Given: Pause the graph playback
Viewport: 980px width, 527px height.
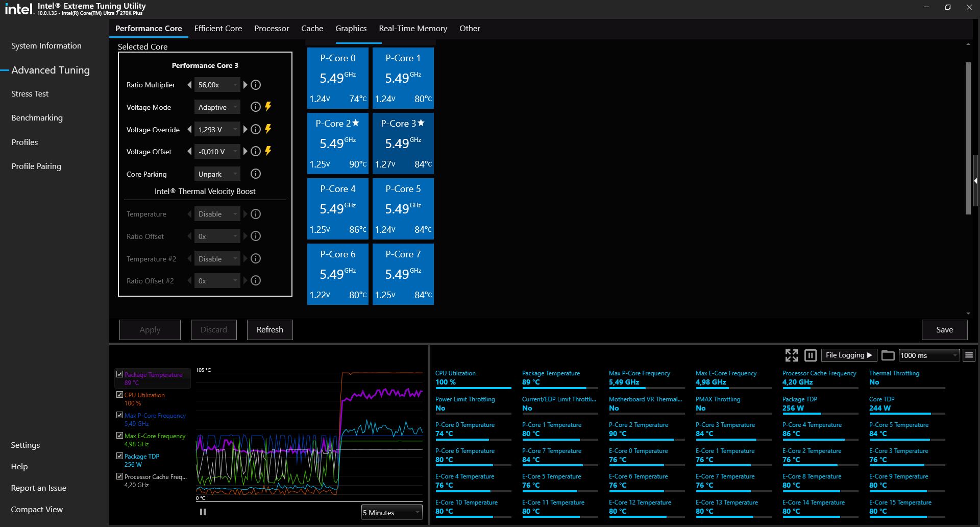Looking at the screenshot, I should coord(203,512).
